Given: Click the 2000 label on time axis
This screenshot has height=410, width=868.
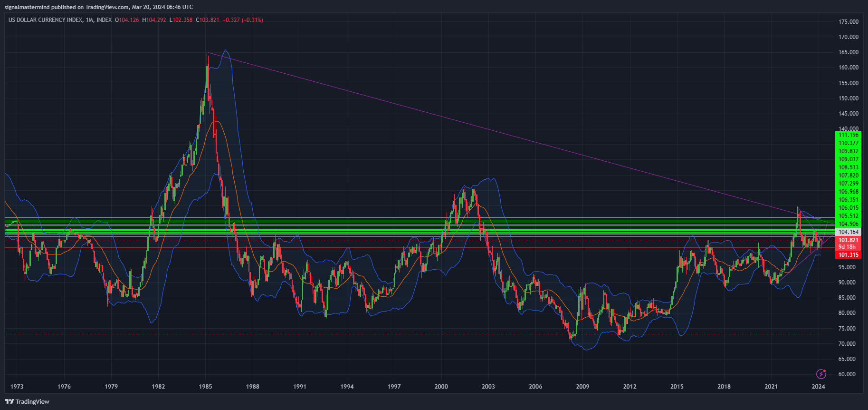Looking at the screenshot, I should pos(441,387).
